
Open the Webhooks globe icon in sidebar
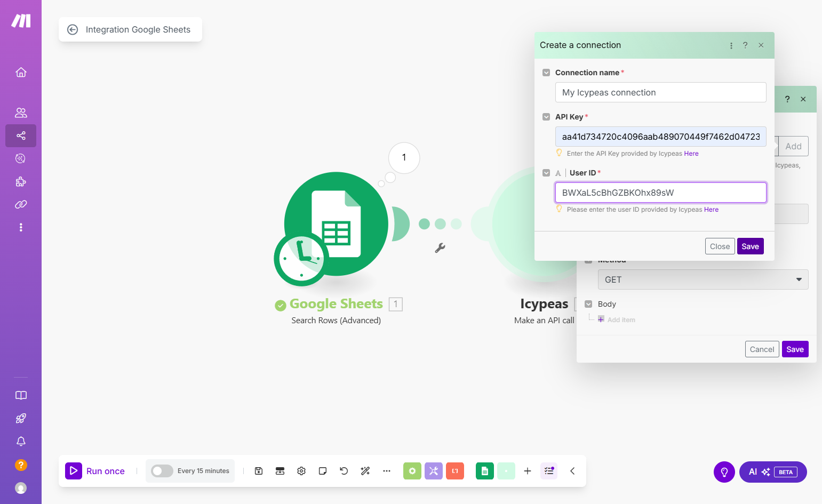(21, 158)
